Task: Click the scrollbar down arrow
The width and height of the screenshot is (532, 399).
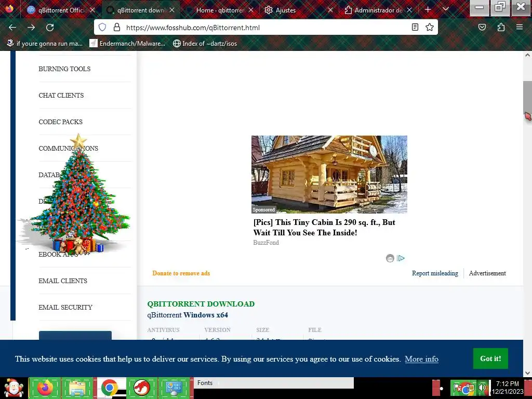Action: click(x=527, y=373)
